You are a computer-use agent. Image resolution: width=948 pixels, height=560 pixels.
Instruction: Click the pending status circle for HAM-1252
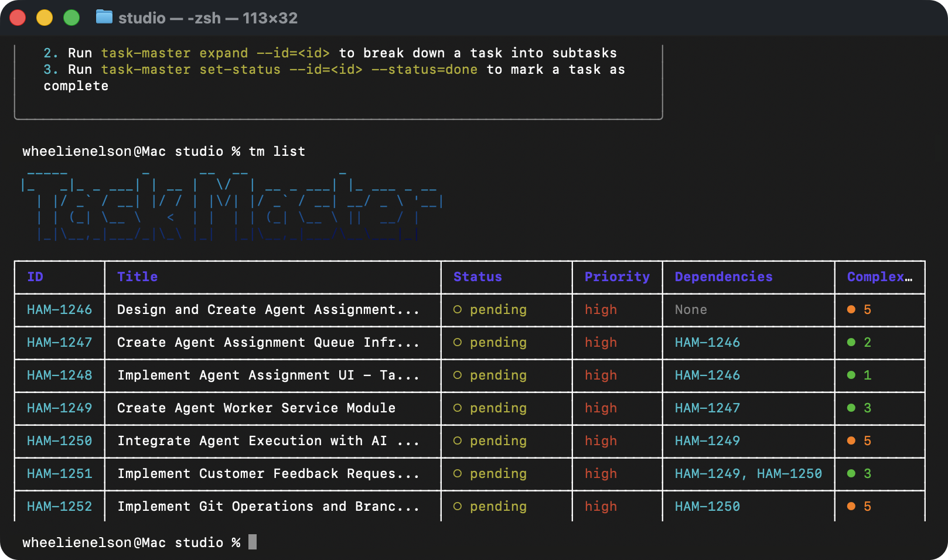(x=458, y=507)
